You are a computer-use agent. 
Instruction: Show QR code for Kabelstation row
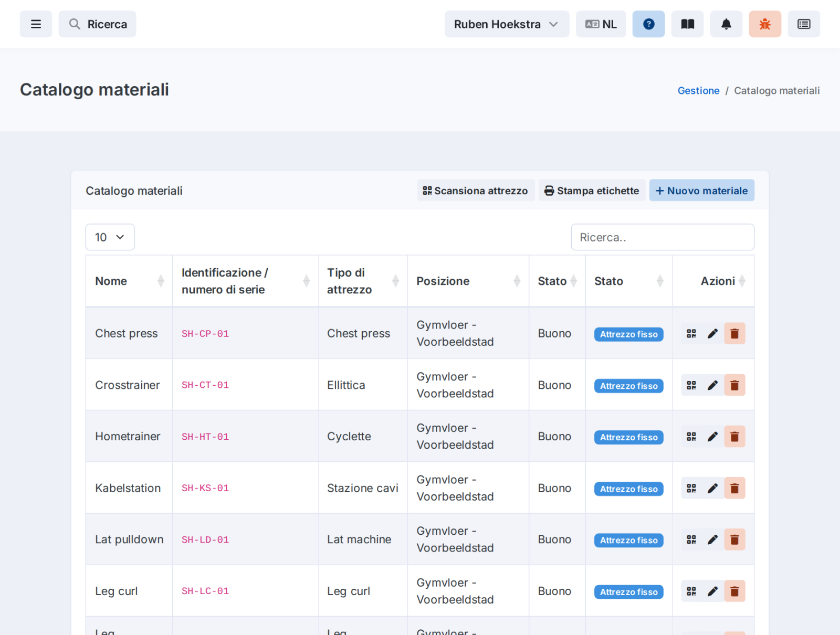coord(691,488)
